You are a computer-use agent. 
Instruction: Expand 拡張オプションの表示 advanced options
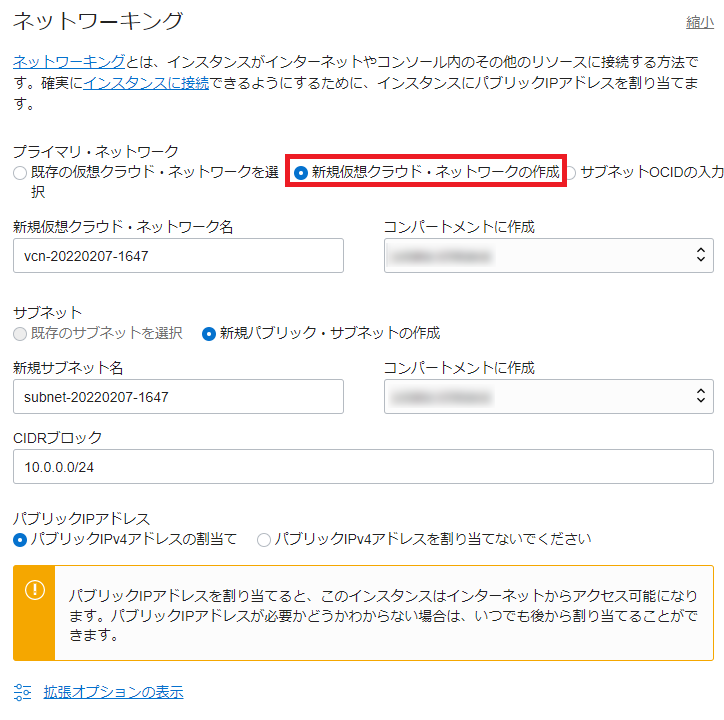(113, 692)
